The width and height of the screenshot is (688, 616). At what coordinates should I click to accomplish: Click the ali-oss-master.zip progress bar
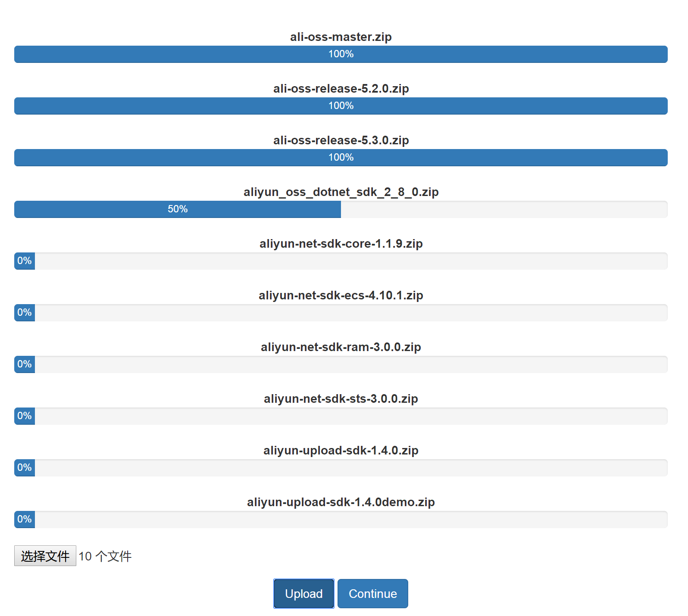pos(341,54)
